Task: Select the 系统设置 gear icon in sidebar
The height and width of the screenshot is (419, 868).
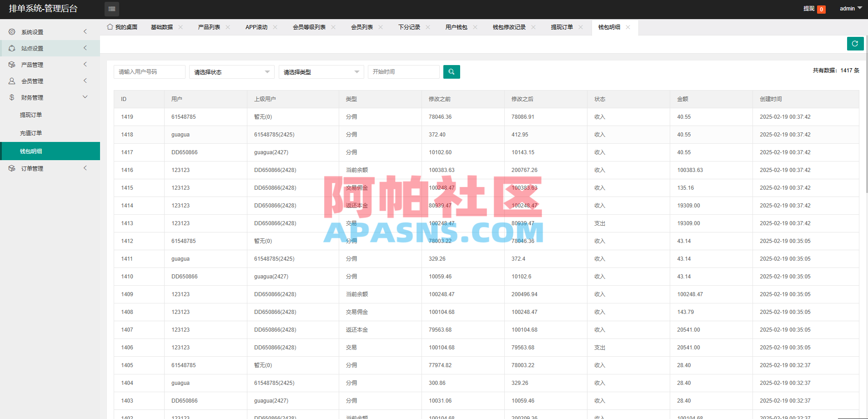Action: click(11, 31)
